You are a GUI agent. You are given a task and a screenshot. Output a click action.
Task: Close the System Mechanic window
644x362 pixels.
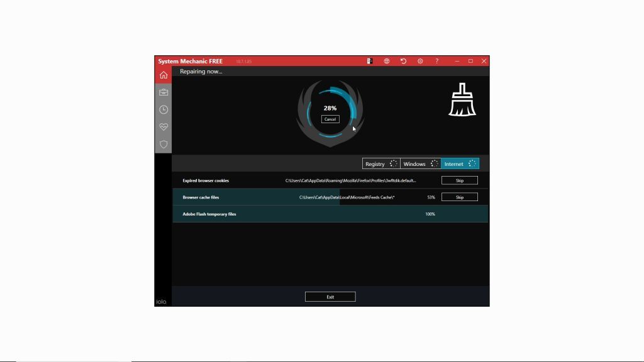(x=484, y=61)
